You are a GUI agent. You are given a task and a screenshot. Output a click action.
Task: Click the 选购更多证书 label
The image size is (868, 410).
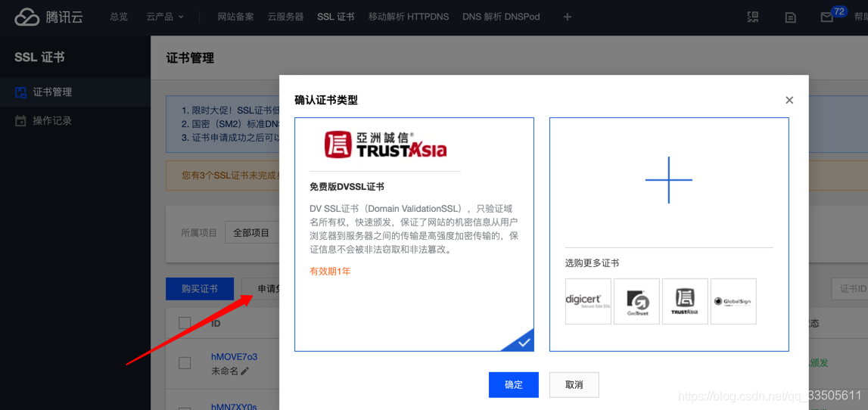[592, 263]
